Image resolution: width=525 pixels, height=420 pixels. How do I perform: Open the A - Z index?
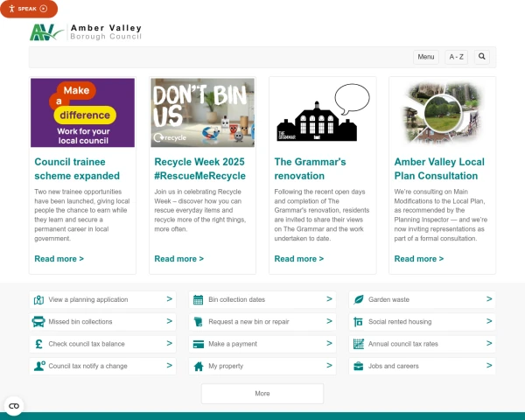point(457,57)
